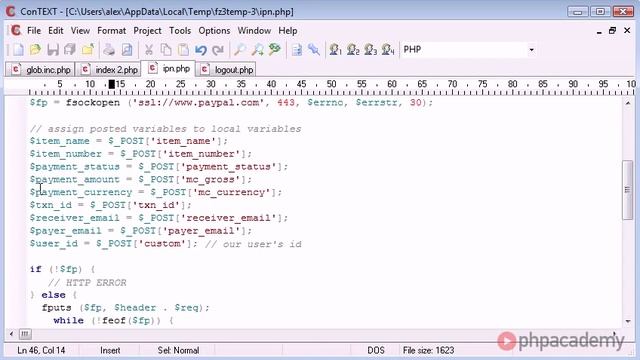Click the Find Next magnifier icon

click(x=257, y=50)
